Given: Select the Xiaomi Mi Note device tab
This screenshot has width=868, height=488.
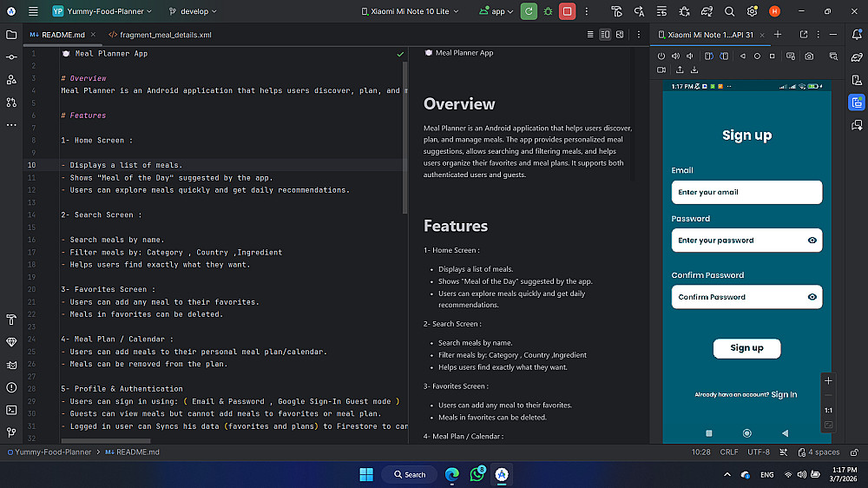Looking at the screenshot, I should [x=710, y=35].
